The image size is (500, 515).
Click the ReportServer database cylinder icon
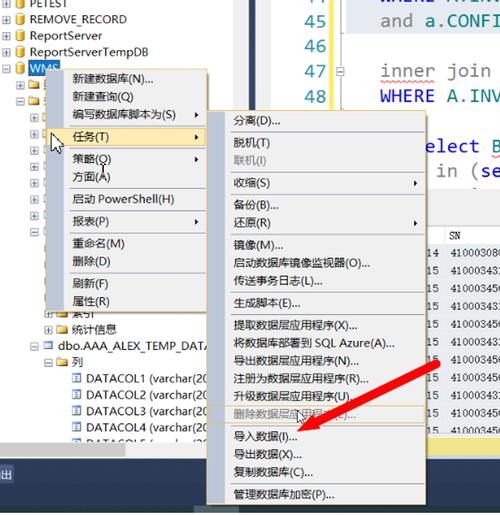pos(20,36)
